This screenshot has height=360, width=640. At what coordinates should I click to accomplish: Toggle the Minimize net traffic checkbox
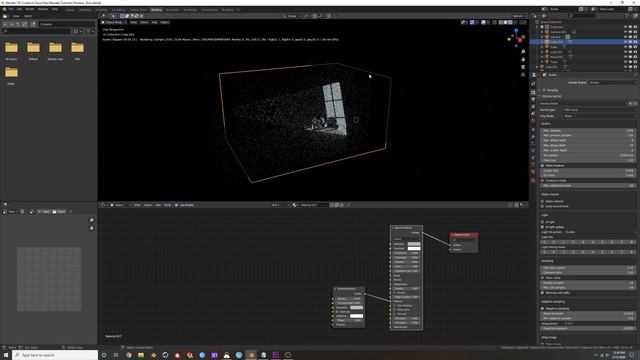(542, 293)
